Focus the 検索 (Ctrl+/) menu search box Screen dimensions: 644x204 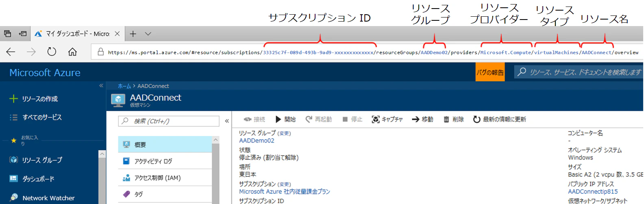pyautogui.click(x=169, y=121)
